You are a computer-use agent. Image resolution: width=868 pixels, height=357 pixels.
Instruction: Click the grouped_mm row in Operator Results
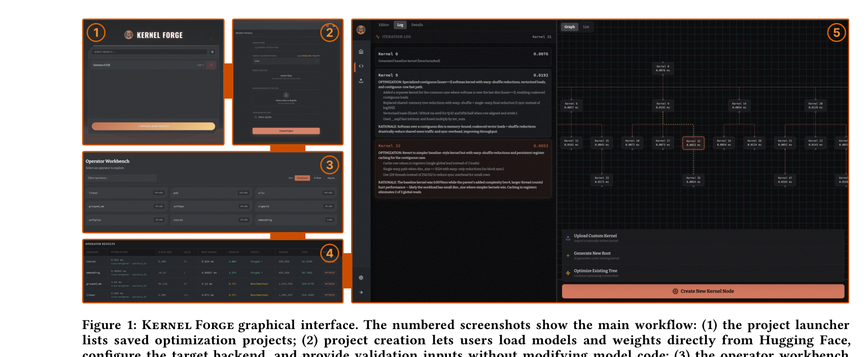tap(212, 284)
